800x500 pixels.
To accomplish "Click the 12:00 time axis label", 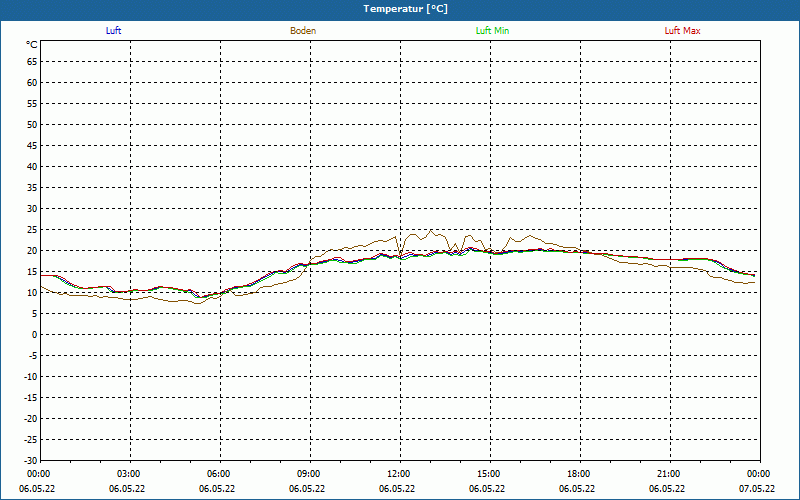I will point(400,474).
